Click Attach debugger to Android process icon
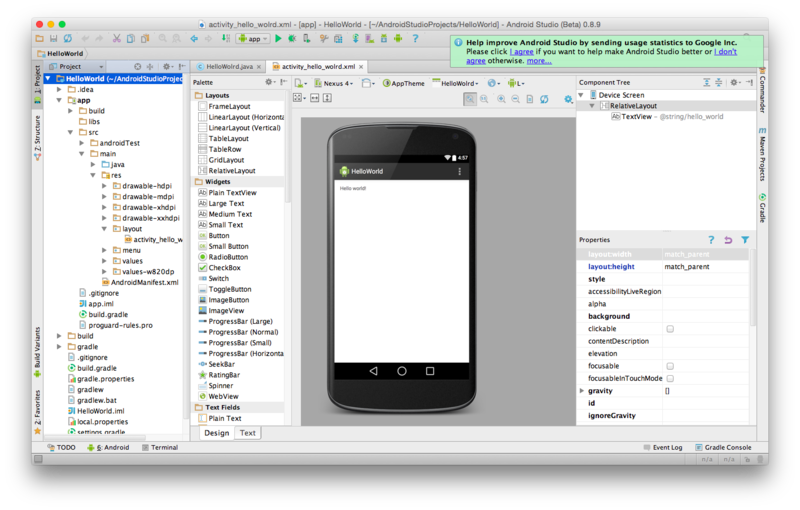The height and width of the screenshot is (510, 800). pos(307,38)
